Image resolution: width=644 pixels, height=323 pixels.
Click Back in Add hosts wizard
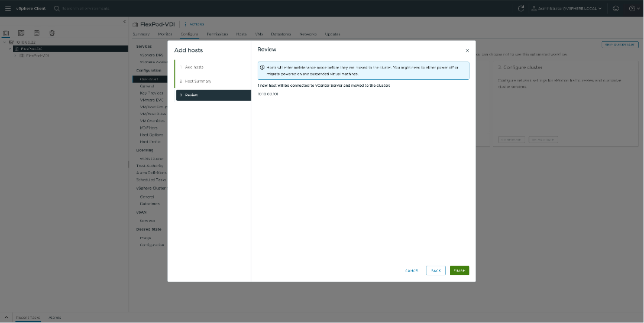(x=436, y=270)
